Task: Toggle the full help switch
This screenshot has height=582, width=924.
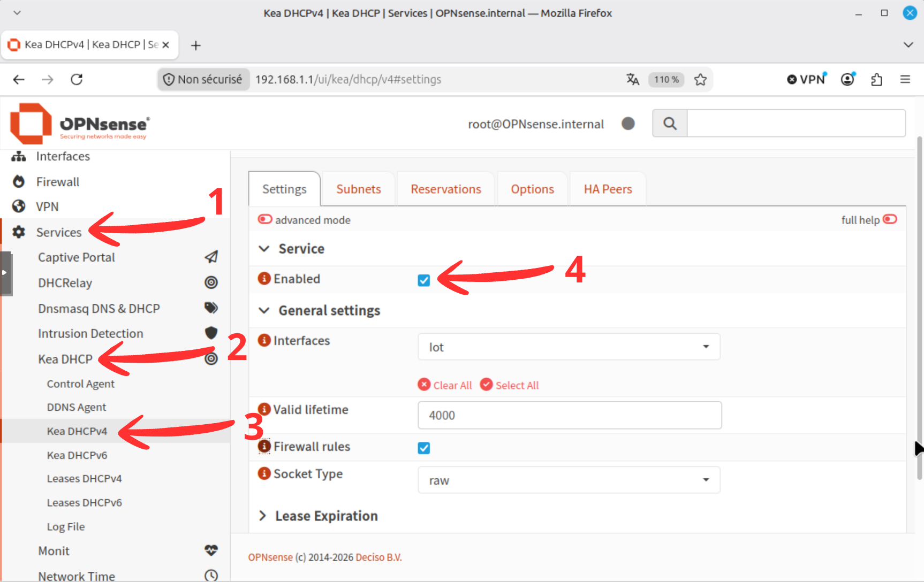Action: (x=890, y=219)
